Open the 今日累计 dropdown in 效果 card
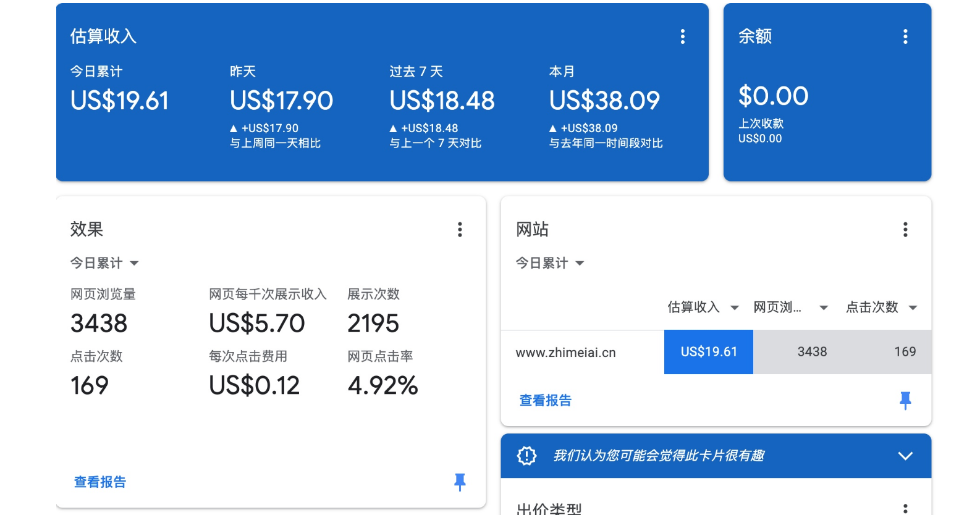This screenshot has height=515, width=980. [x=104, y=263]
